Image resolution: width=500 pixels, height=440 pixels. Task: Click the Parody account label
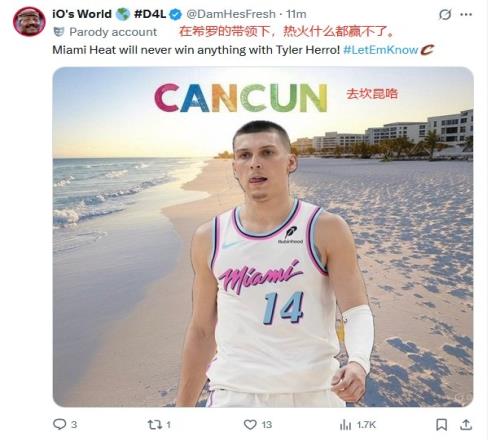pos(113,32)
